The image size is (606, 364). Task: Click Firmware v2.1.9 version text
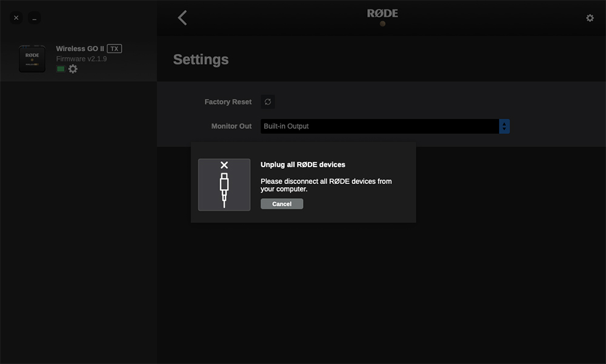tap(81, 59)
